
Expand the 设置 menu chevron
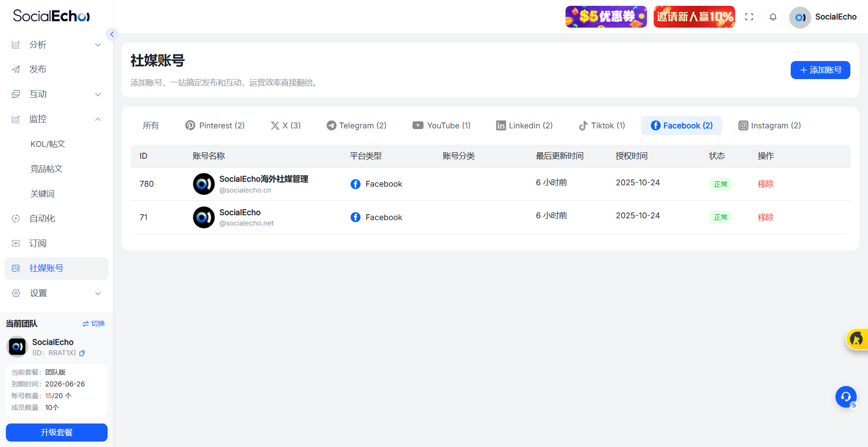(98, 293)
